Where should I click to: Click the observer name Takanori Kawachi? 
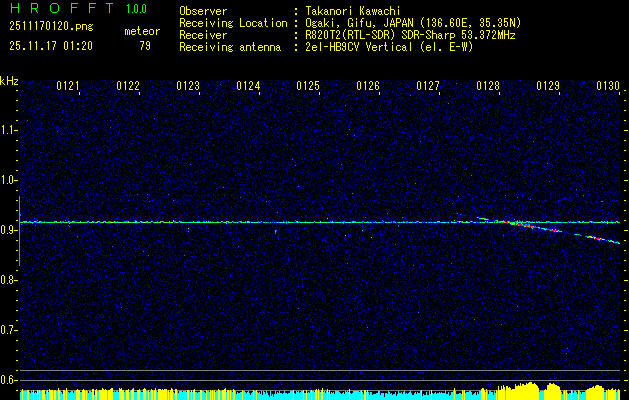pos(353,11)
